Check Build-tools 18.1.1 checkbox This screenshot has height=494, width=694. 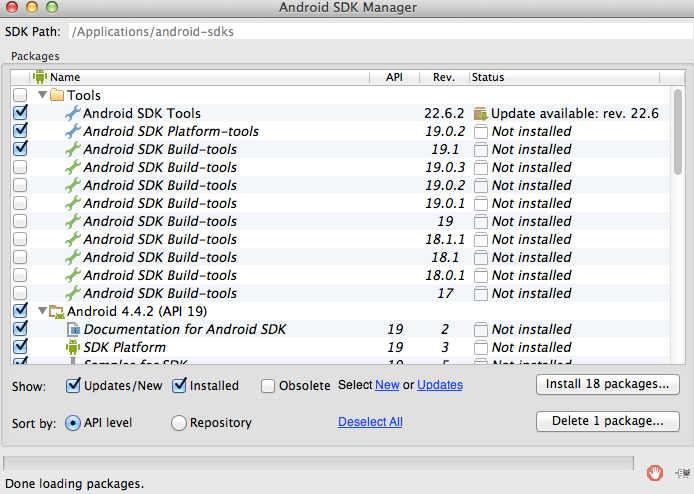(x=20, y=239)
